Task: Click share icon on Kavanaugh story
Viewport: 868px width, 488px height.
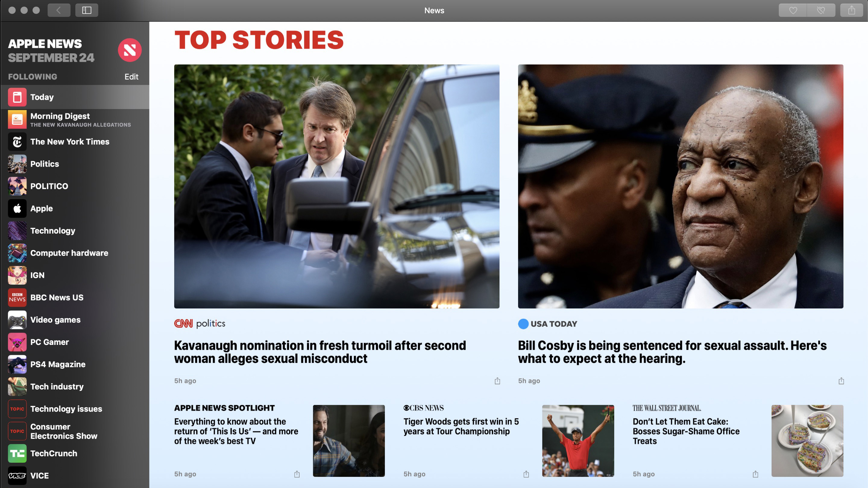Action: pos(497,381)
